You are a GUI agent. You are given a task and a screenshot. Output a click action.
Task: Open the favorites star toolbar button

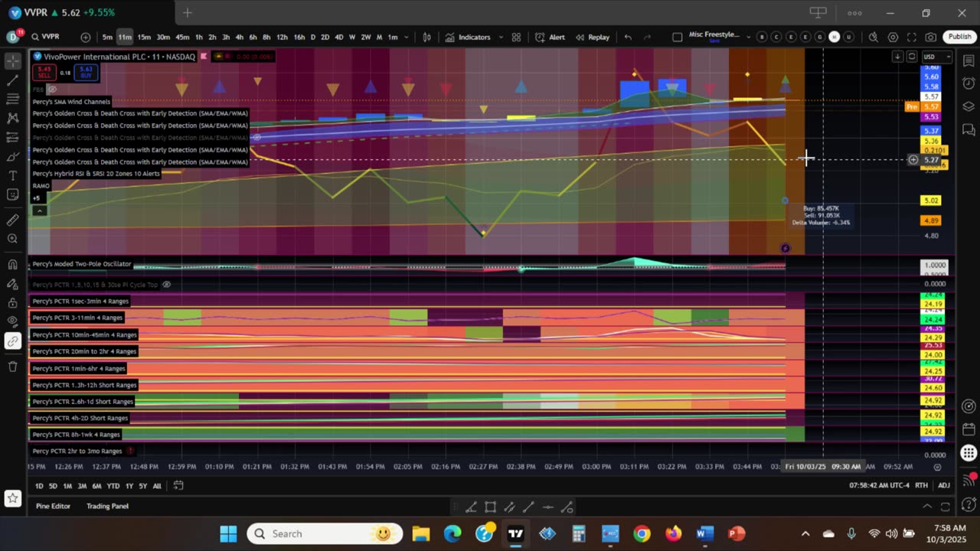(12, 498)
